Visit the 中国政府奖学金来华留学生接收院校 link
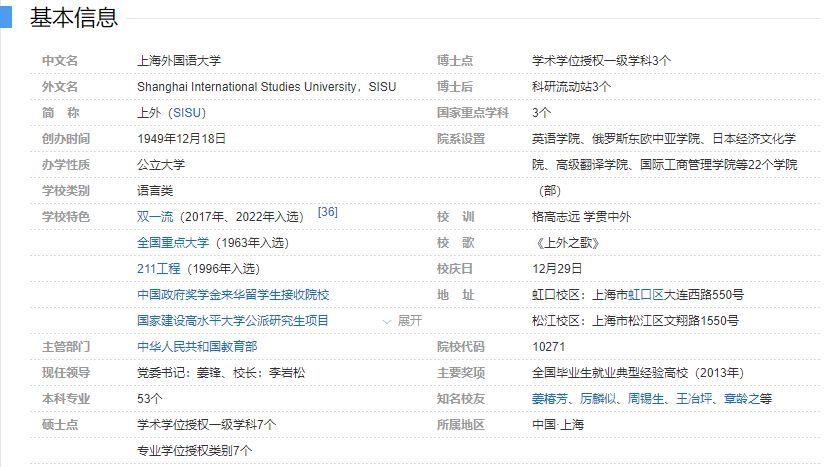This screenshot has height=467, width=830. pyautogui.click(x=233, y=295)
